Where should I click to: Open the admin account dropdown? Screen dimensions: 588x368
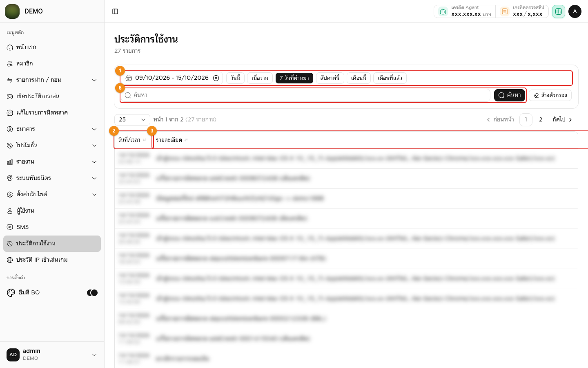(52, 355)
